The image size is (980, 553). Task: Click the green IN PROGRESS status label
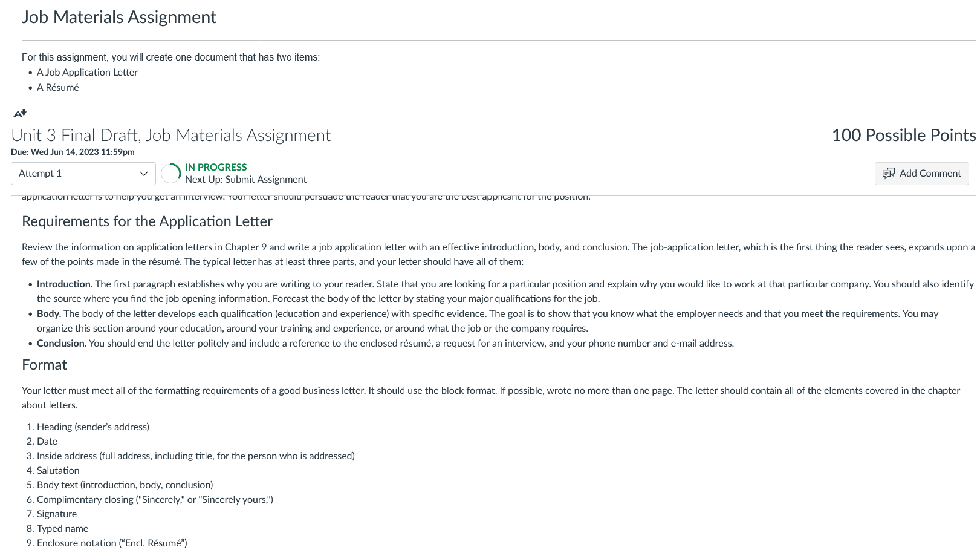(x=216, y=167)
